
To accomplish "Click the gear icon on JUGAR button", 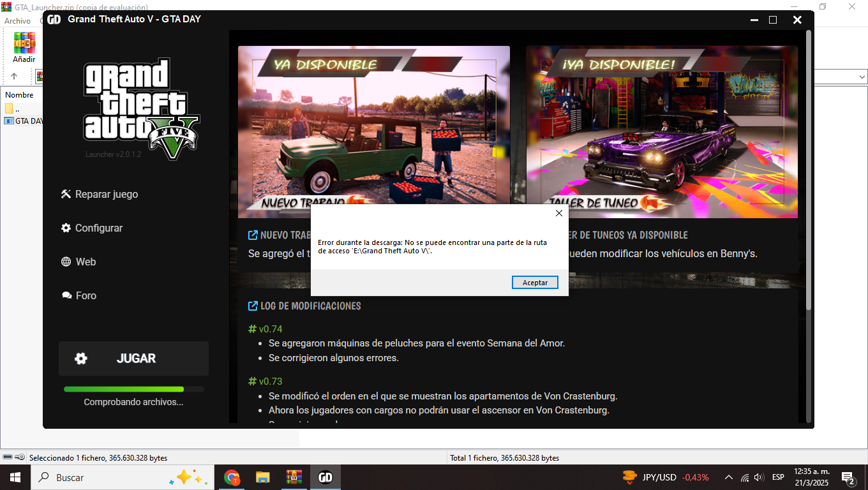I will 81,359.
